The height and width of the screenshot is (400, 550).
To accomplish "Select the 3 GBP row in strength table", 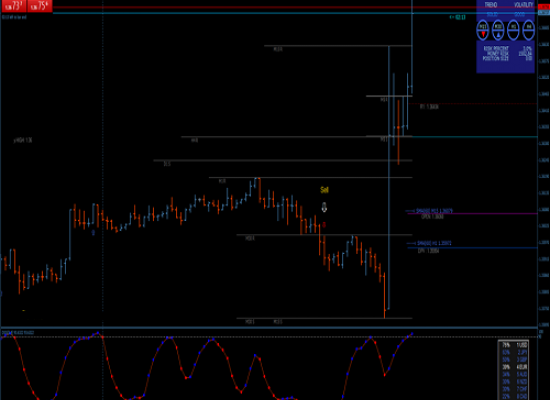I will coord(514,360).
